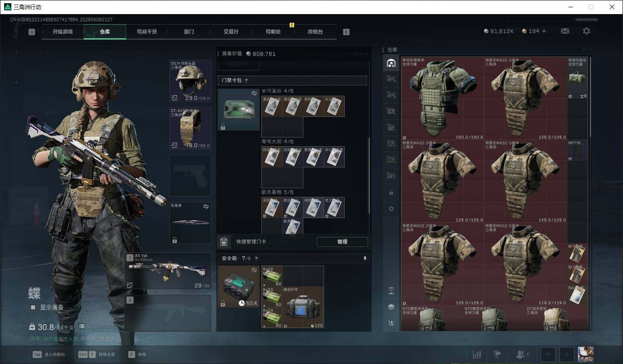The image size is (623, 364).
Task: Select the AS Val primary weapon slot
Action: point(168,271)
